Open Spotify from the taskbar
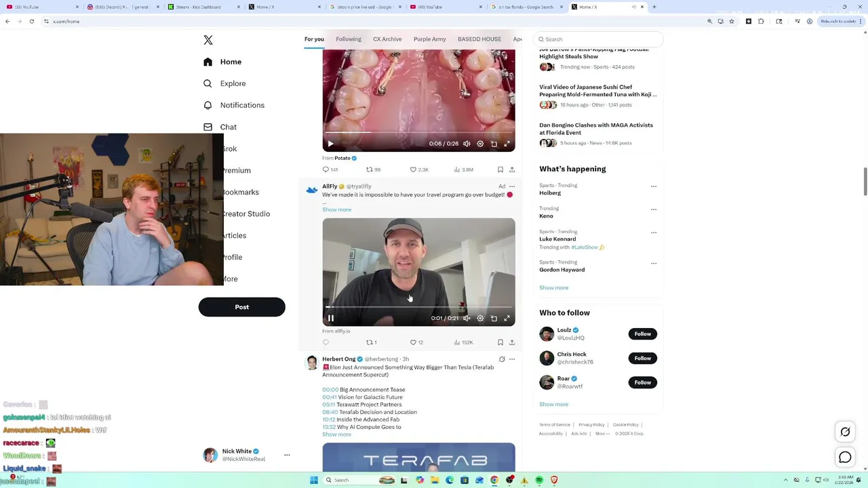The height and width of the screenshot is (488, 868). 539,480
